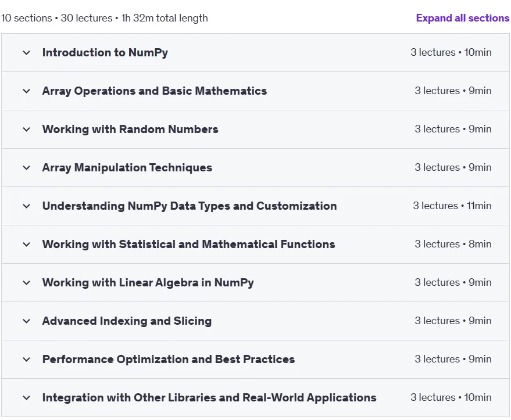
Task: Click the Expand all sections link
Action: tap(462, 18)
